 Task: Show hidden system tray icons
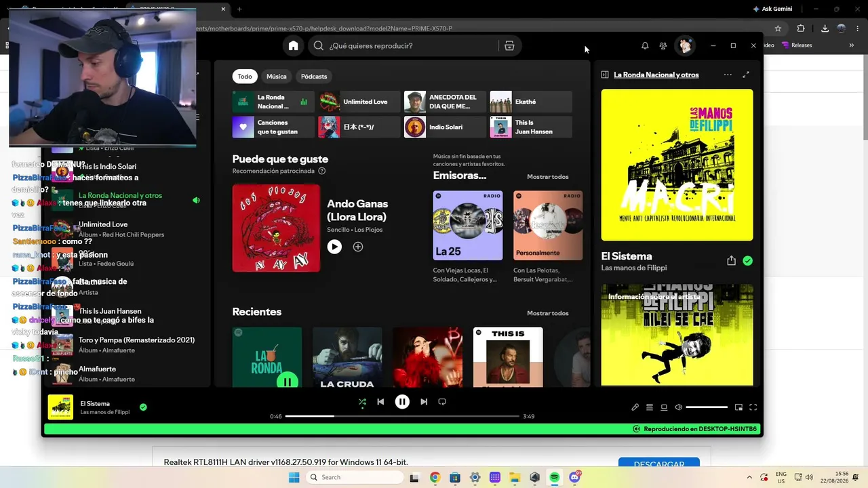point(749,477)
